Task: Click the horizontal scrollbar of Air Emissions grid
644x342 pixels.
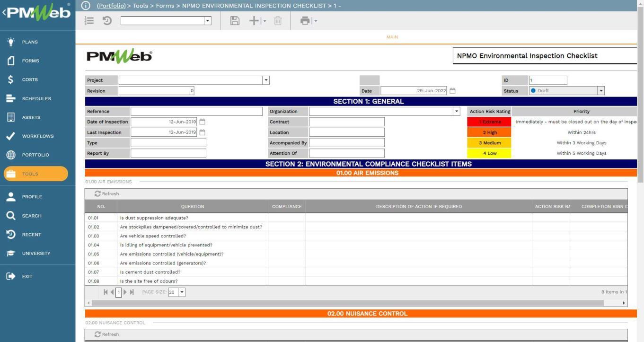Action: pos(348,303)
